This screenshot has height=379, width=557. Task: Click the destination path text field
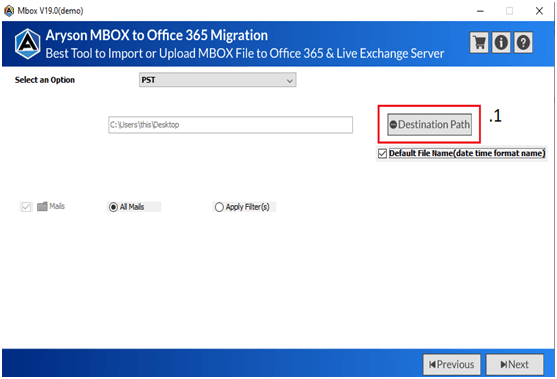(x=230, y=125)
